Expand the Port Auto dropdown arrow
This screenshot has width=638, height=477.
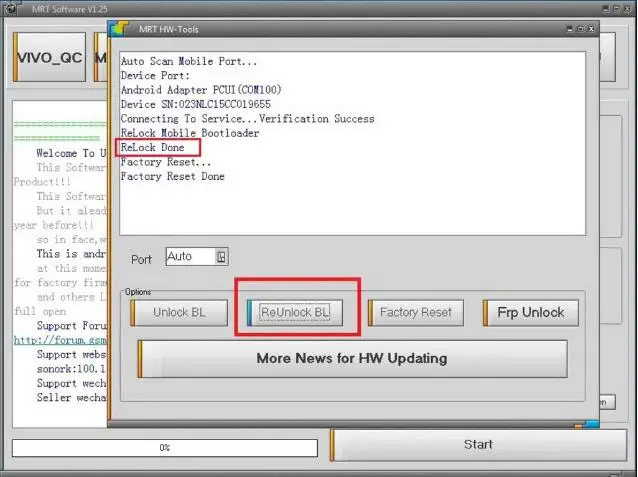pos(221,257)
